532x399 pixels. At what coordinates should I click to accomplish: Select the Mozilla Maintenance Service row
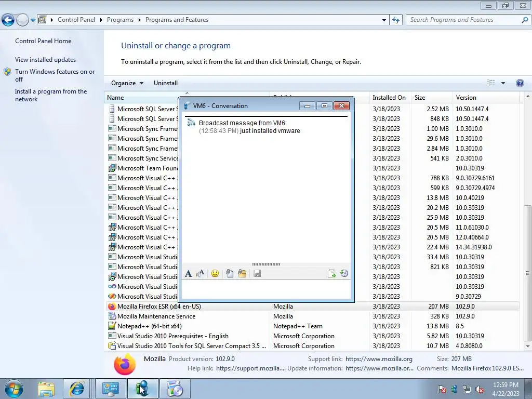coord(312,316)
